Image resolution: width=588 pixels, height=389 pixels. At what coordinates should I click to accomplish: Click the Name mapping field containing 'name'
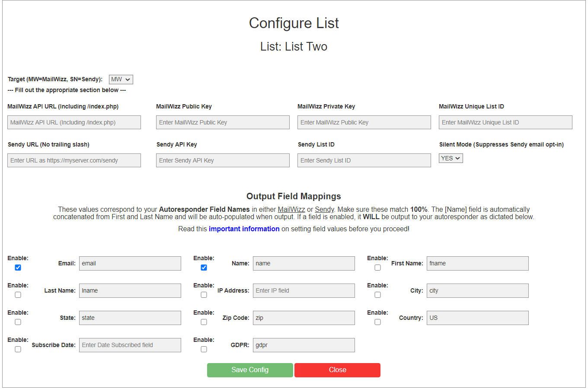[304, 264]
